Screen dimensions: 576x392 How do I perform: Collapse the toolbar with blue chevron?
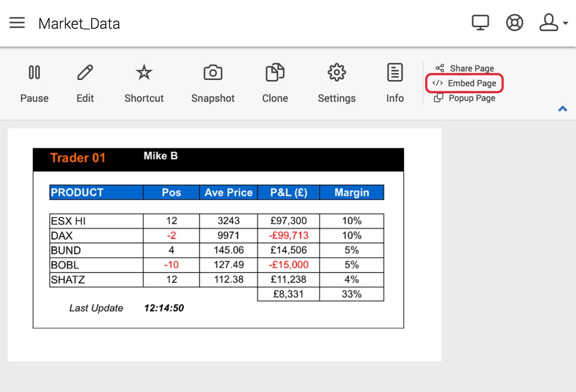tap(563, 109)
